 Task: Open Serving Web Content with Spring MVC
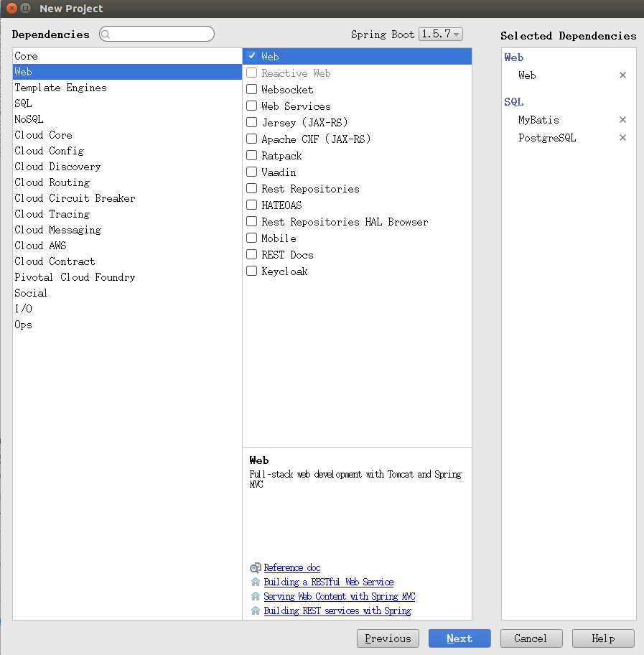[x=339, y=596]
